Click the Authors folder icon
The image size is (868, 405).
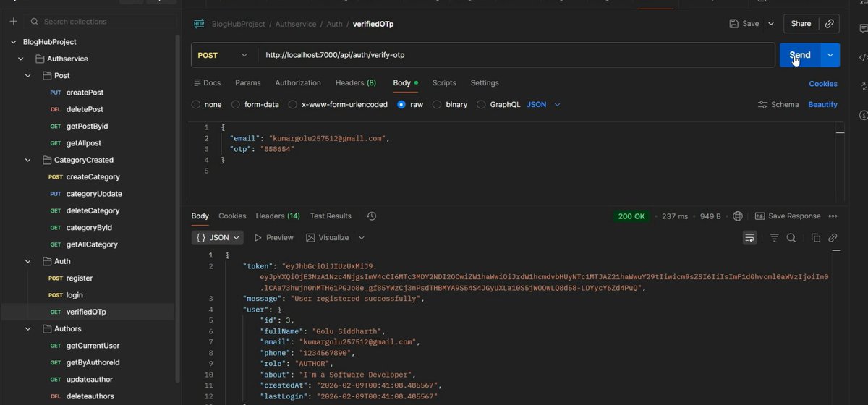coord(46,329)
